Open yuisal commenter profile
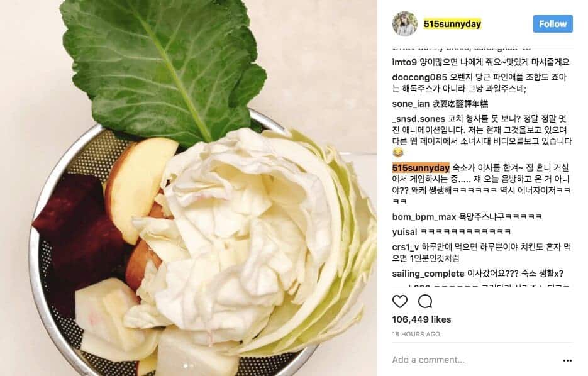Image resolution: width=588 pixels, height=376 pixels. coord(404,232)
